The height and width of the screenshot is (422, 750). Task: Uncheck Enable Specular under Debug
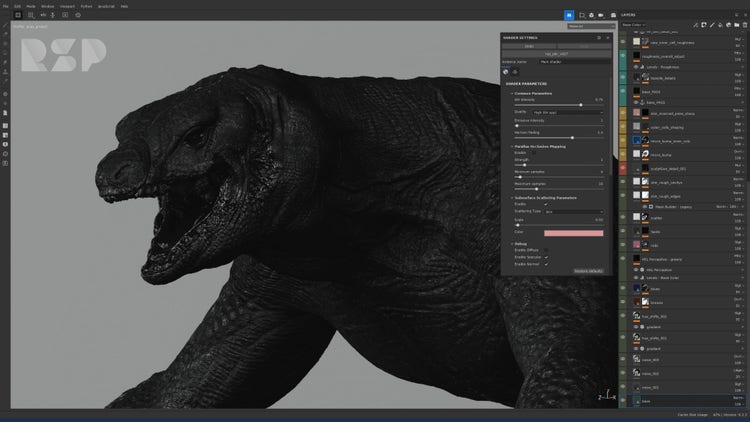546,257
